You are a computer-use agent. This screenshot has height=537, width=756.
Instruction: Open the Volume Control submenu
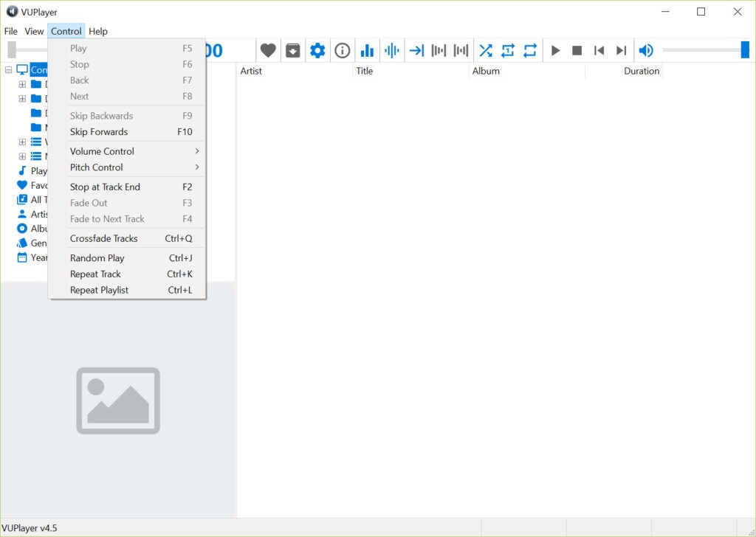[102, 151]
